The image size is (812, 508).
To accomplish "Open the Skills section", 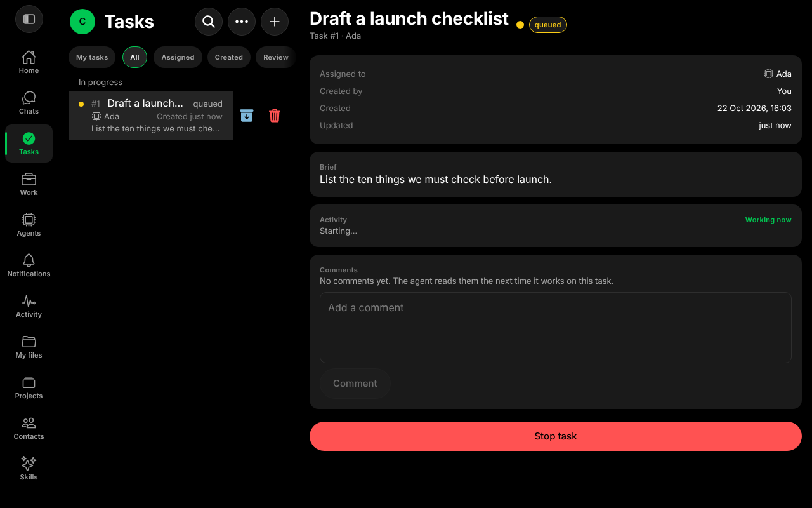I will tap(29, 469).
